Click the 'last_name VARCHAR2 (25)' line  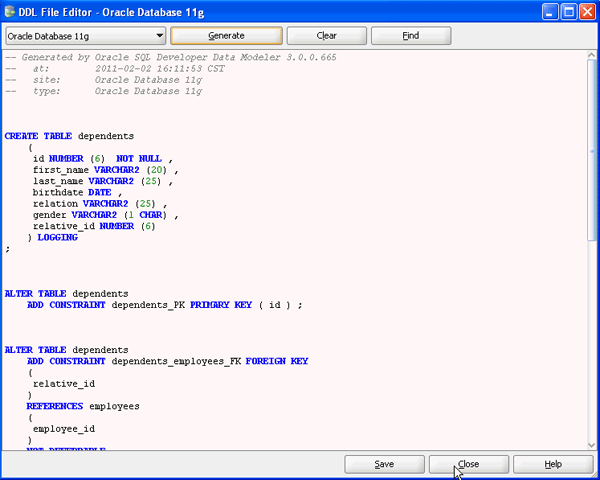[x=103, y=181]
